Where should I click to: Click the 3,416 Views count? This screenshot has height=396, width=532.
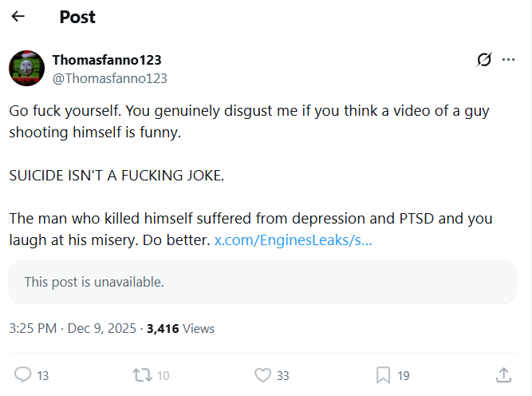(180, 328)
